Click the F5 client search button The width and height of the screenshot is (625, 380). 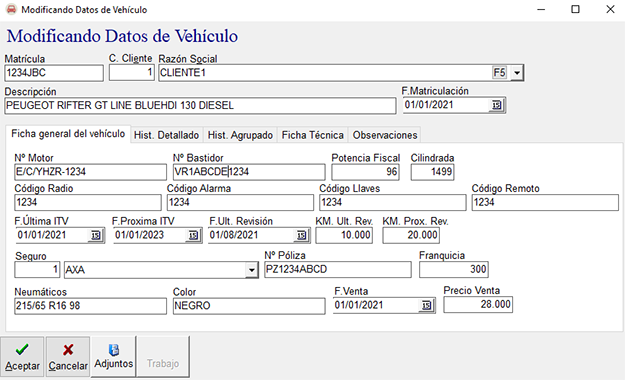499,73
